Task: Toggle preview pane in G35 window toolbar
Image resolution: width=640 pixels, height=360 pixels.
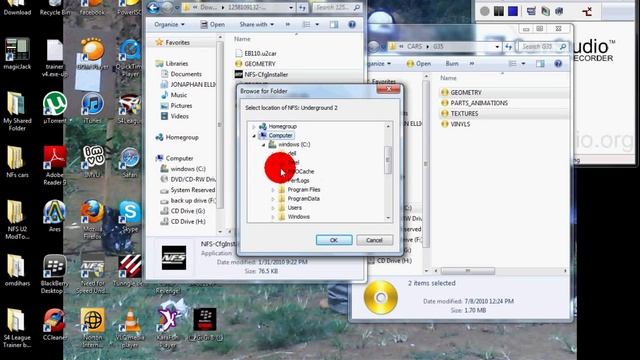Action: pos(540,64)
